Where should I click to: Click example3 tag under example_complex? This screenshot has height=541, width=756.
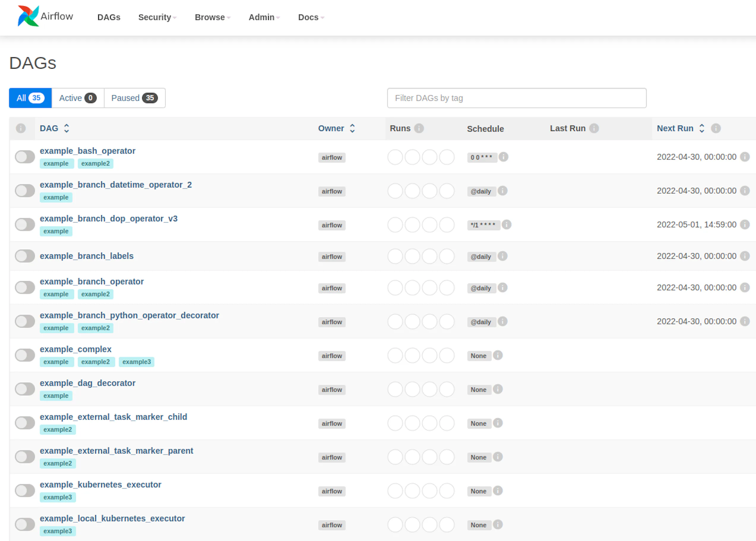tap(136, 362)
